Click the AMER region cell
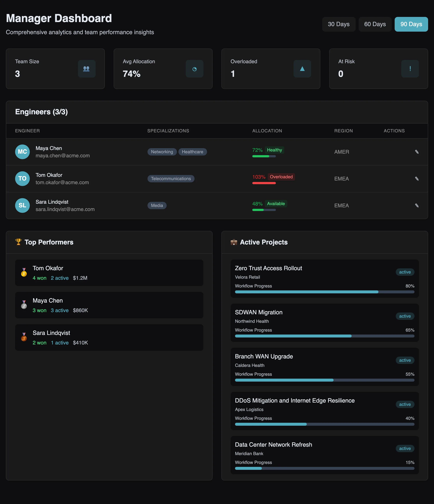Screen dimensions: 434x504 click(342, 152)
